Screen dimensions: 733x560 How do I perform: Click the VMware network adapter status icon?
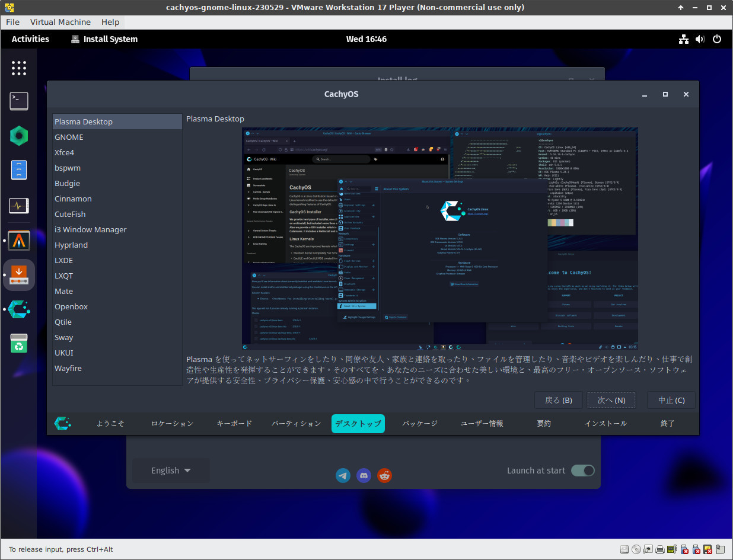coord(649,549)
